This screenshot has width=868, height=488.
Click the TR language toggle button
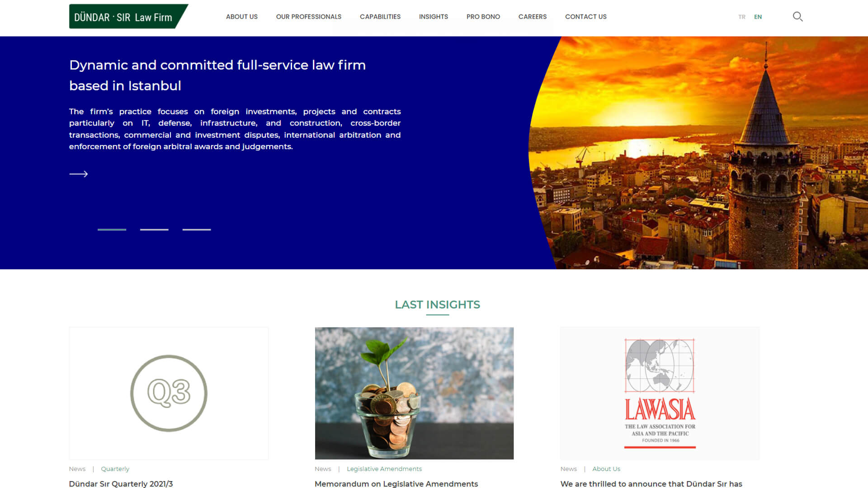741,16
